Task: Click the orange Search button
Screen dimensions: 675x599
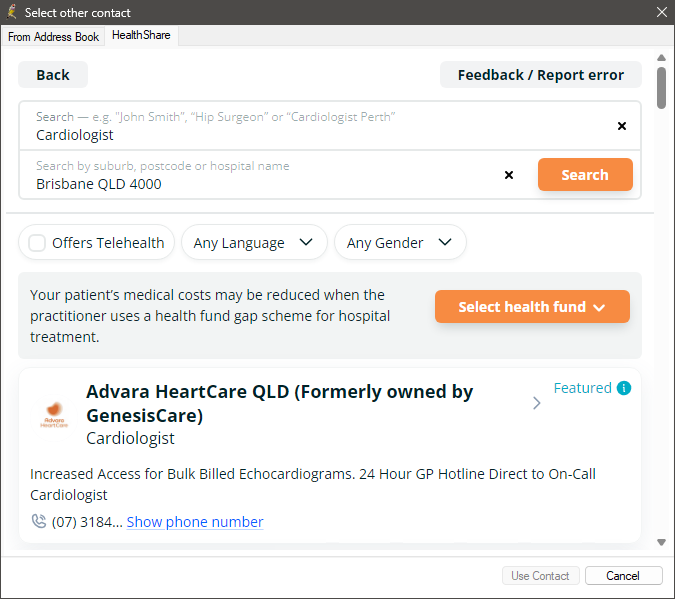Action: pos(585,174)
